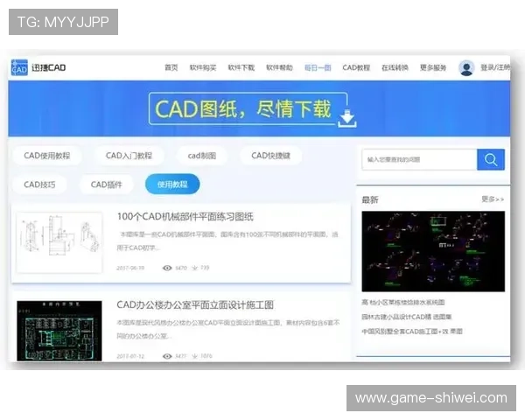Click the highlighted 使用教程 tag
This screenshot has height=420, width=525.
172,184
